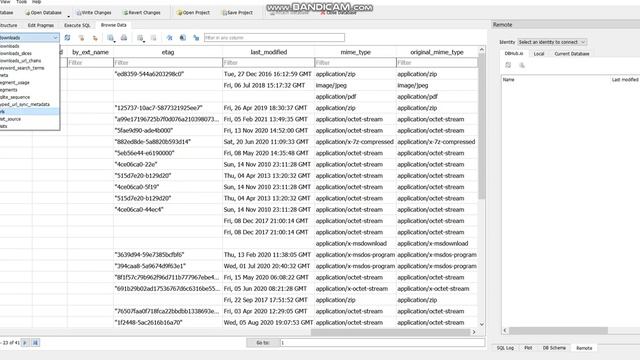Select cell "Tue, 27 Dec 2016 16:12:59 GMT"

point(268,74)
